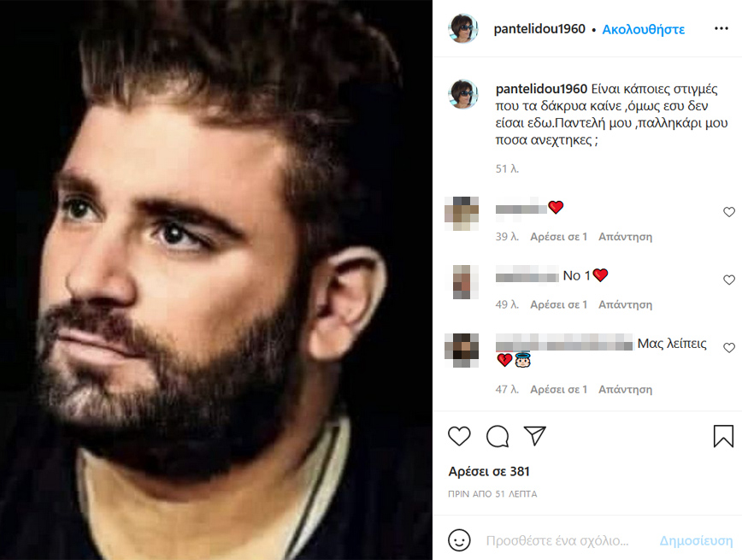Like the first comment with red heart
This screenshot has height=560, width=742.
coord(728,212)
